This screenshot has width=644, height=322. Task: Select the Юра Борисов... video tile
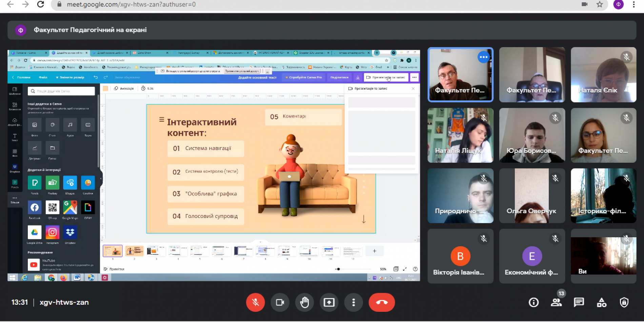(532, 135)
